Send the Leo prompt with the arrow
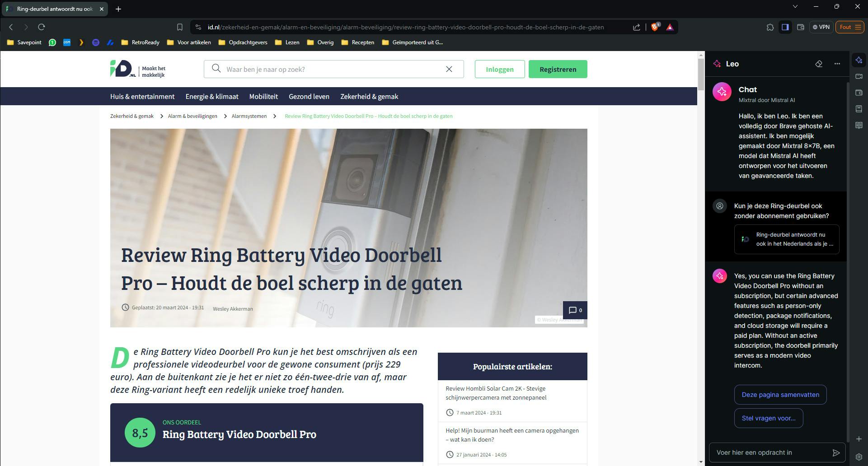Viewport: 868px width, 466px height. point(836,452)
